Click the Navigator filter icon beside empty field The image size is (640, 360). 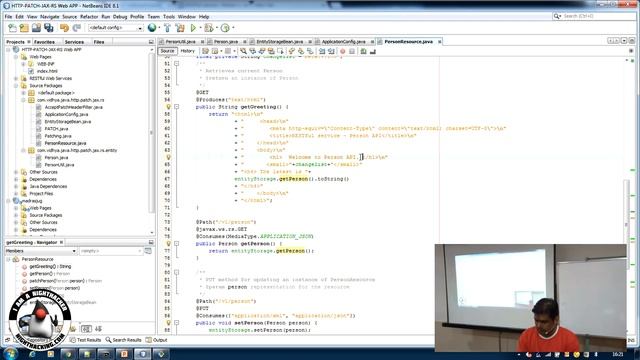(x=148, y=251)
